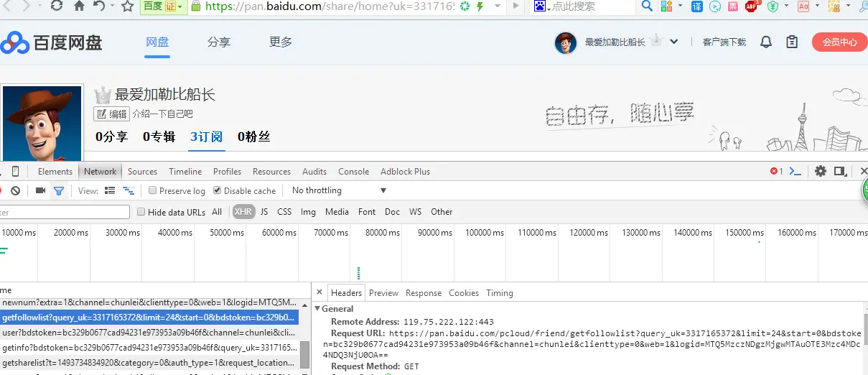The height and width of the screenshot is (375, 868).
Task: Switch to the Response tab
Action: click(424, 293)
